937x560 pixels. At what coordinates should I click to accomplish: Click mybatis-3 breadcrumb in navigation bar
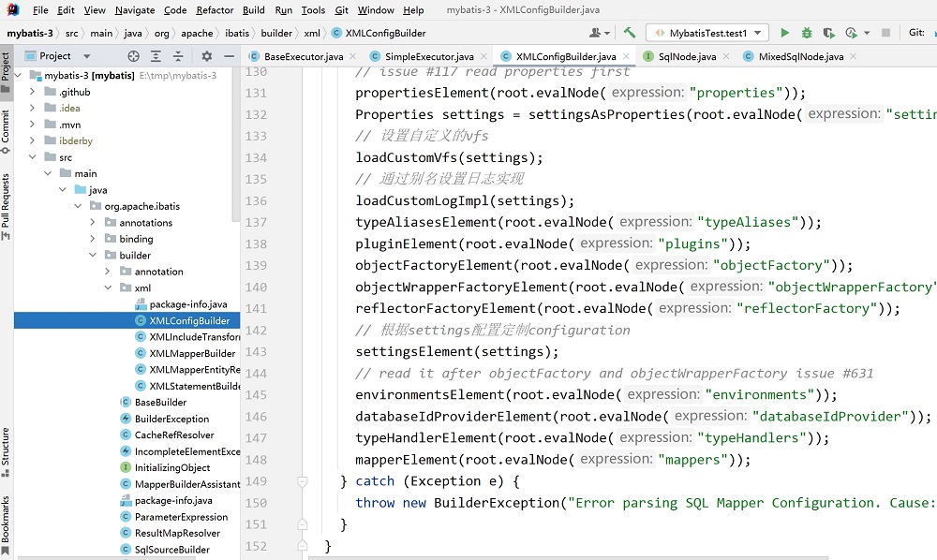[30, 33]
